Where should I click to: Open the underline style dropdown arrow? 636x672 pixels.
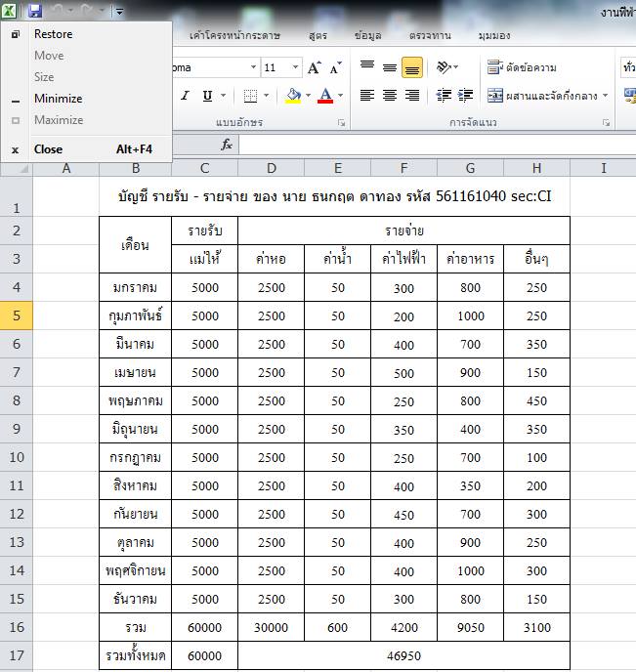point(224,95)
